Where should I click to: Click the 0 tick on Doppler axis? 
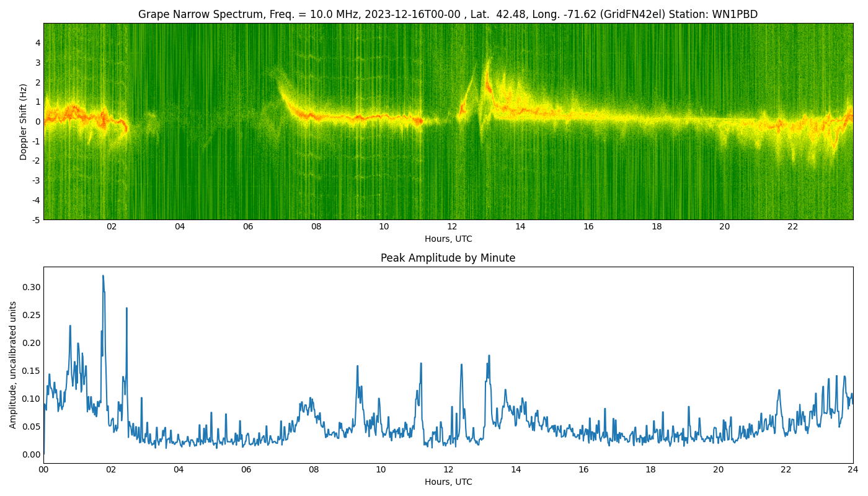pos(38,122)
